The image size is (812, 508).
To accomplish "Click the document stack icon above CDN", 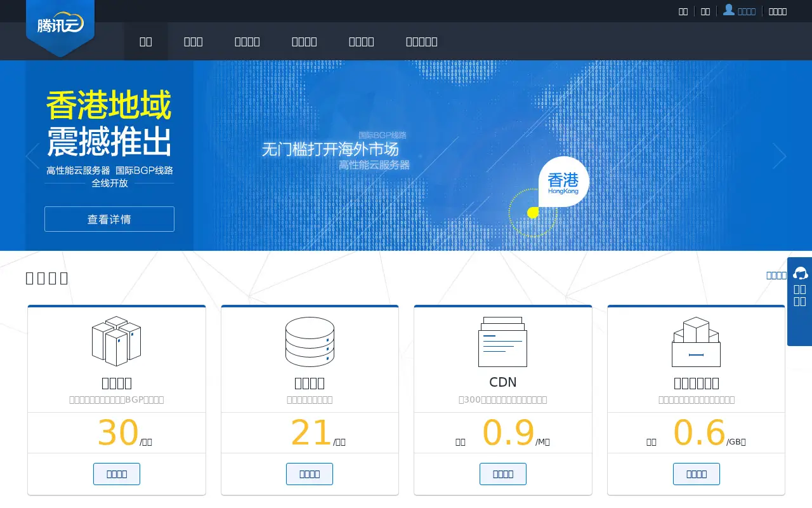I will click(x=502, y=342).
